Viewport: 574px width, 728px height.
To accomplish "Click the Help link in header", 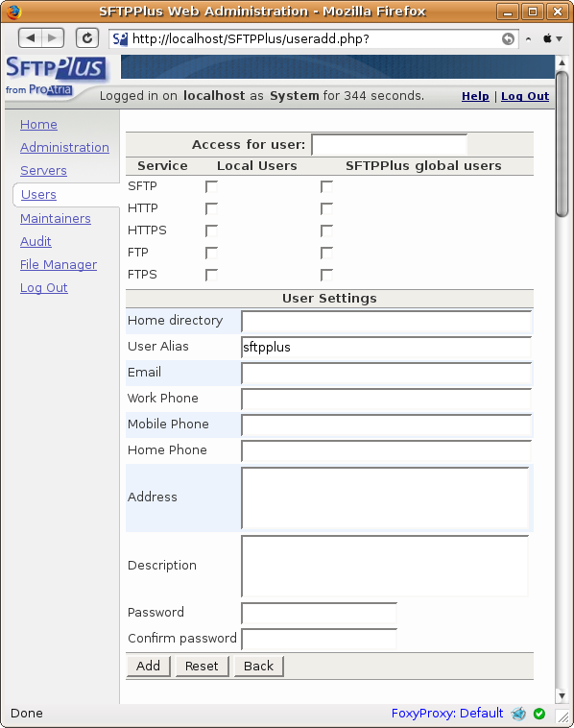I will (x=475, y=96).
